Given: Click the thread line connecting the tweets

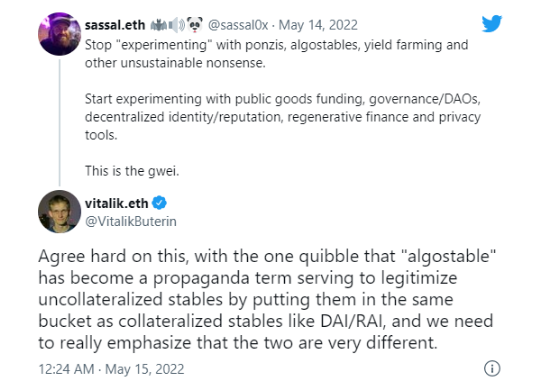Looking at the screenshot, I should 59,122.
